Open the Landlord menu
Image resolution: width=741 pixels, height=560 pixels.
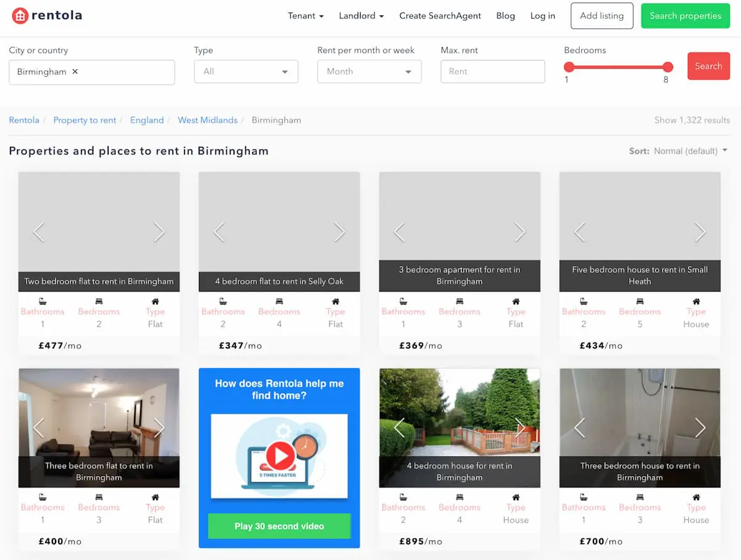(361, 16)
